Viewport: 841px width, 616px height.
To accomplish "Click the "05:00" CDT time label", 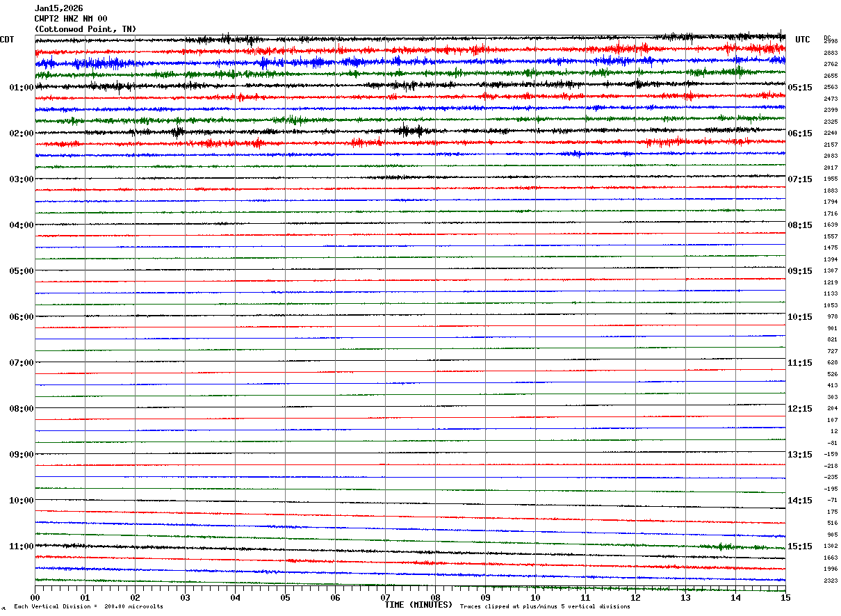I will click(22, 271).
